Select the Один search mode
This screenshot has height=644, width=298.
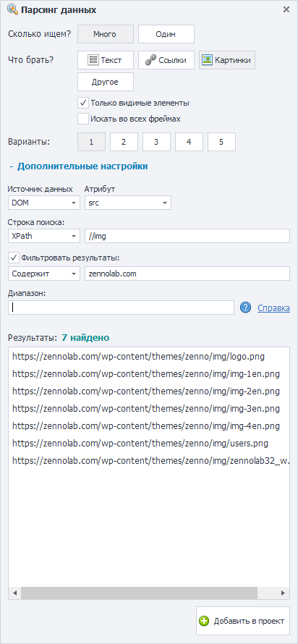pos(166,34)
